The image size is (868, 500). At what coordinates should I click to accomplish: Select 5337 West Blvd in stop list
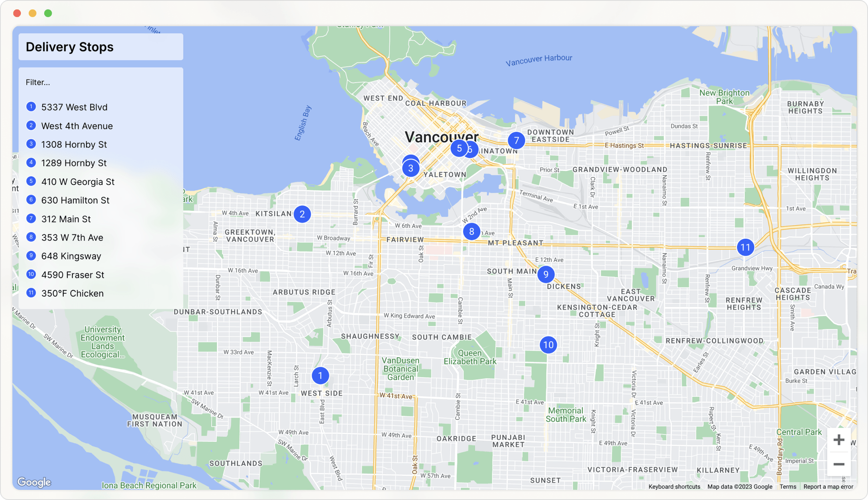pos(74,107)
